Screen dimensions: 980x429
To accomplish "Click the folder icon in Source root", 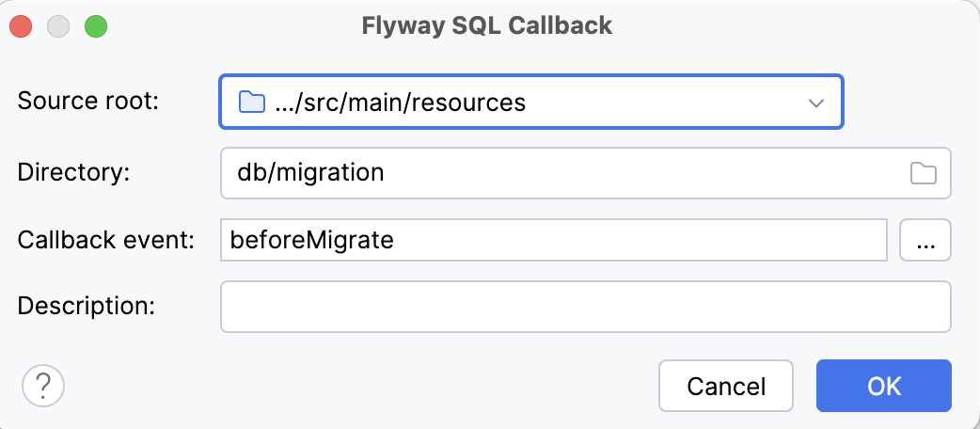I will (250, 102).
